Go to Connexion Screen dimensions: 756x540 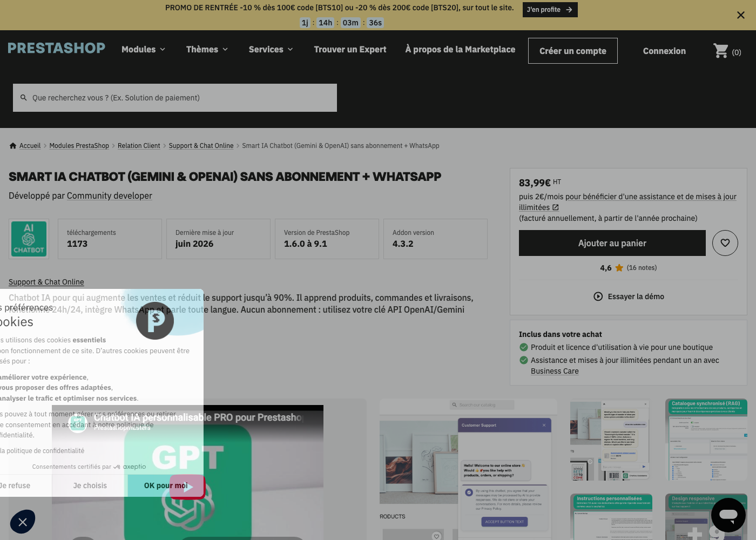664,51
